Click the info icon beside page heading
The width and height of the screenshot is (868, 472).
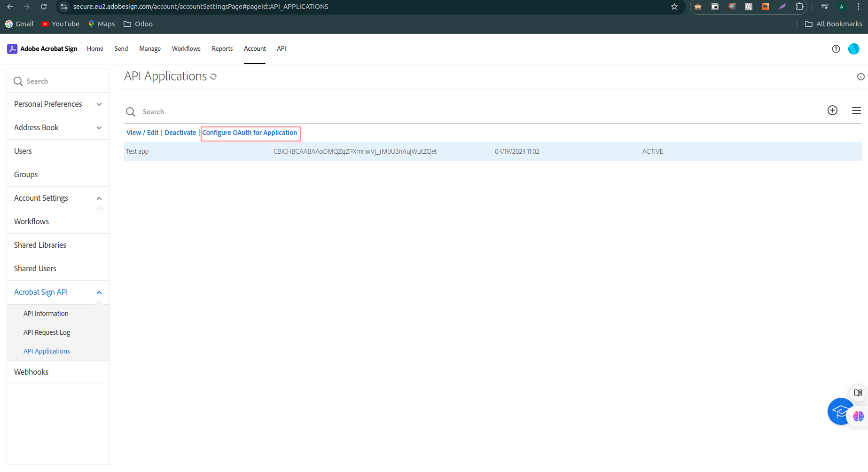click(x=860, y=77)
